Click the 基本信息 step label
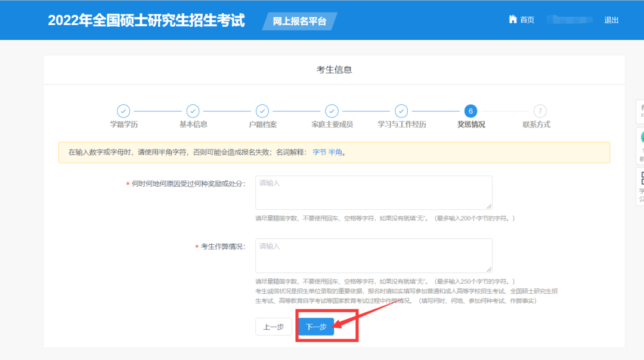This screenshot has width=644, height=360. (x=193, y=125)
